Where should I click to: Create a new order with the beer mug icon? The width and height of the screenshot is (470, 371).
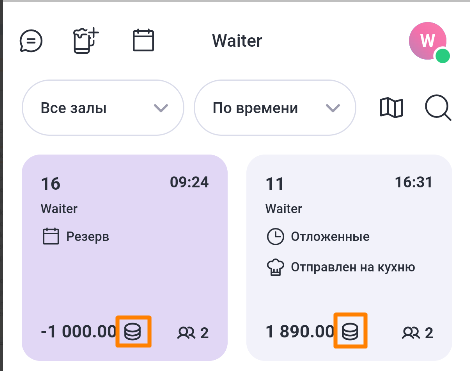[x=86, y=41]
